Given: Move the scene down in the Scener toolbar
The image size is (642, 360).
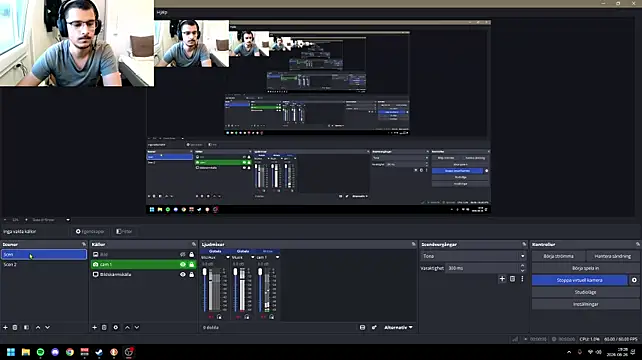Looking at the screenshot, I should click(47, 328).
